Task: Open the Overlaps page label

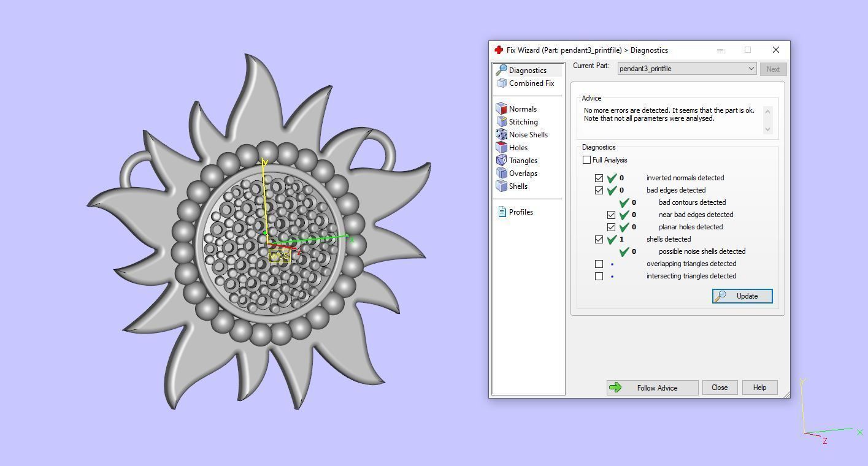Action: (523, 174)
